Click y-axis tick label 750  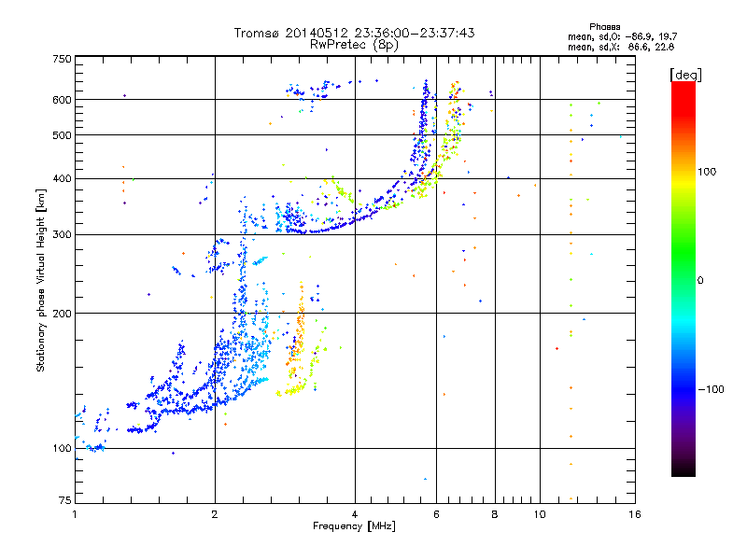click(62, 59)
